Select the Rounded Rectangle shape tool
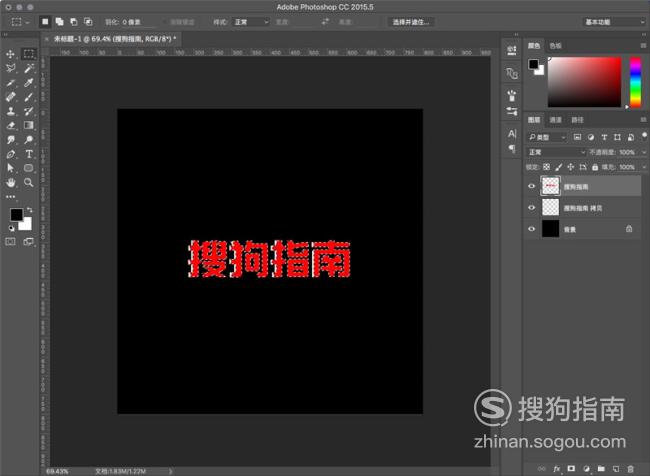650x476 pixels. pos(29,168)
